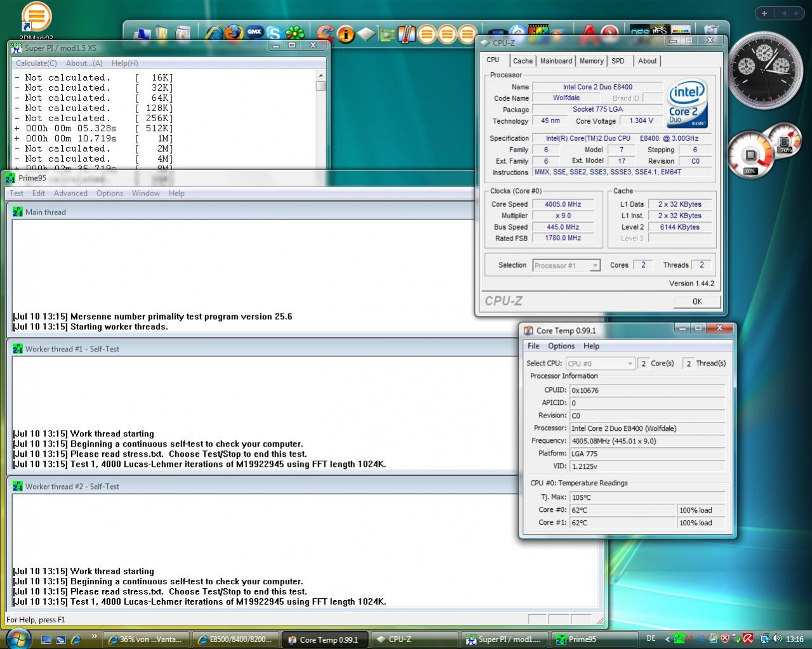This screenshot has height=649, width=812.
Task: Launch Firefox from the dock
Action: [234, 32]
